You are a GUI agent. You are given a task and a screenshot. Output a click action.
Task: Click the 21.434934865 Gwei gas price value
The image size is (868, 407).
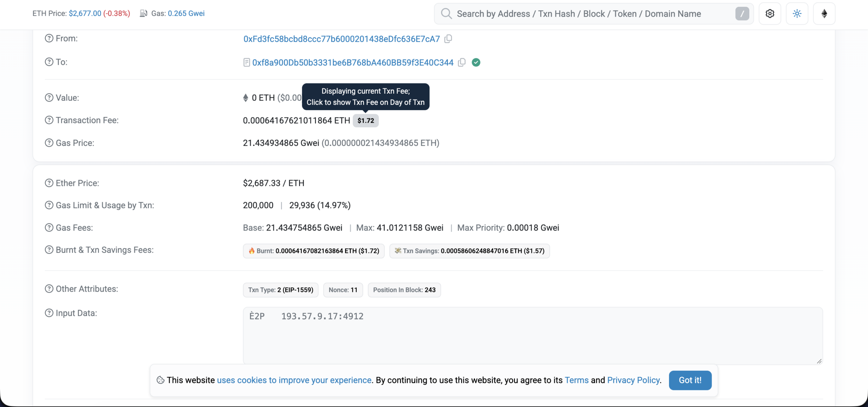click(x=281, y=143)
